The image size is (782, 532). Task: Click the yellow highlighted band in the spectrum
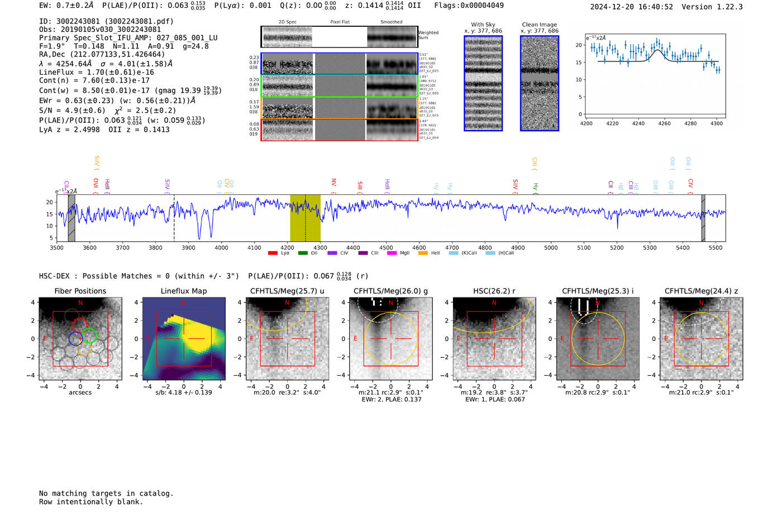click(305, 218)
